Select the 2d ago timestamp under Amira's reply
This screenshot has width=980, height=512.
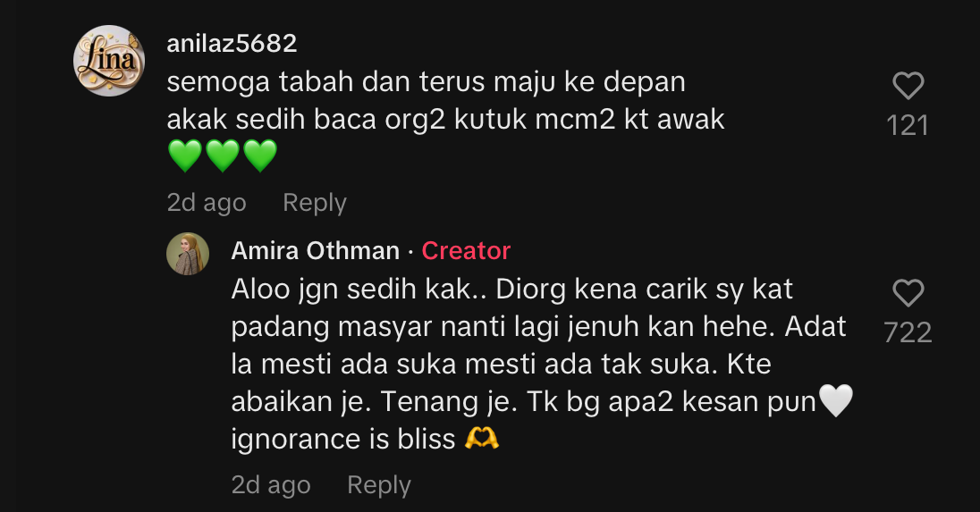click(x=271, y=484)
